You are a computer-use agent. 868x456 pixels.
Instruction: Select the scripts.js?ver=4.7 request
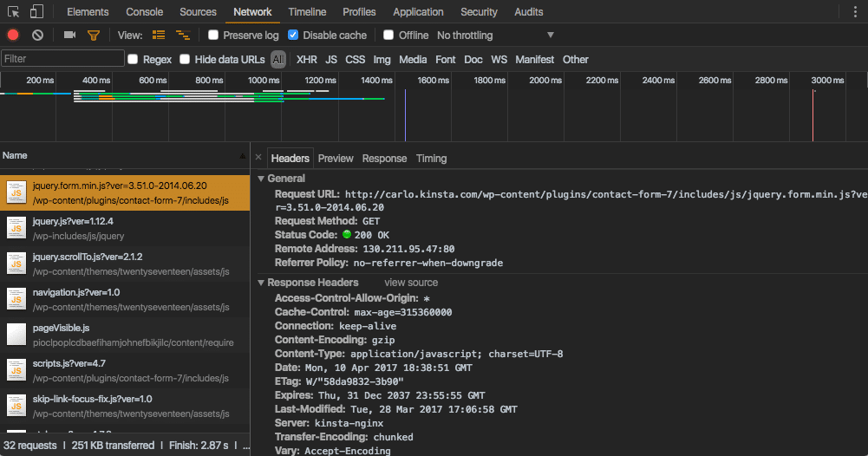[125, 370]
